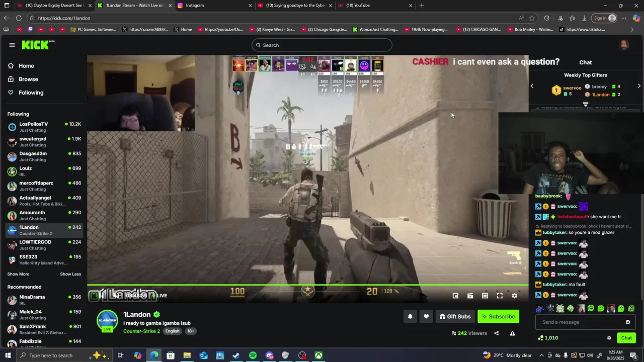
Task: Mute the stream volume speaker icon
Action: (116, 295)
